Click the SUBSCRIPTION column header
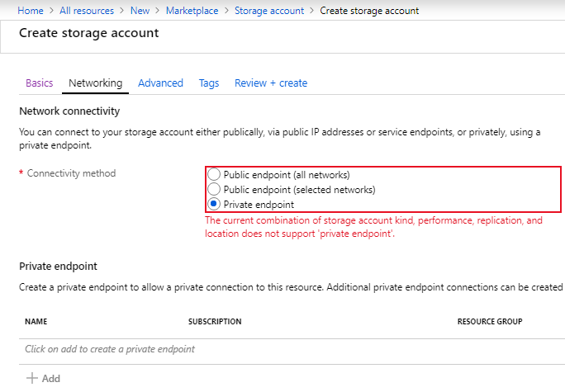The image size is (565, 392). (215, 321)
